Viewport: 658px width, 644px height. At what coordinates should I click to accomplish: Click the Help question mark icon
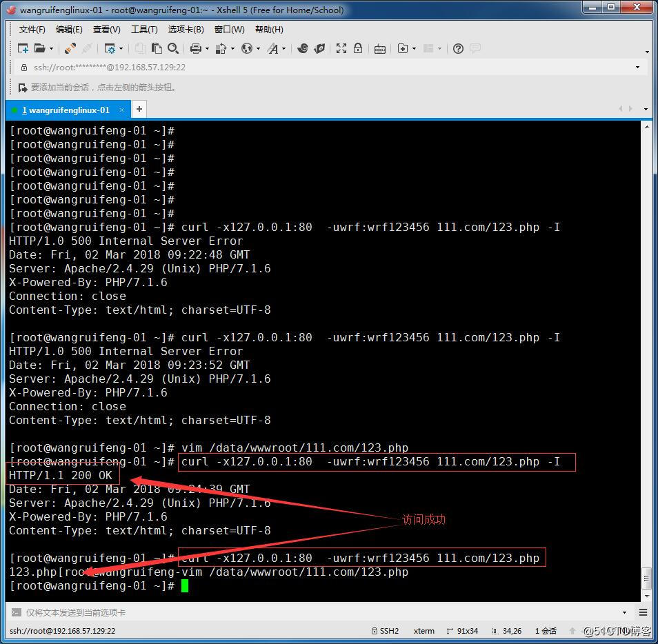(x=458, y=48)
